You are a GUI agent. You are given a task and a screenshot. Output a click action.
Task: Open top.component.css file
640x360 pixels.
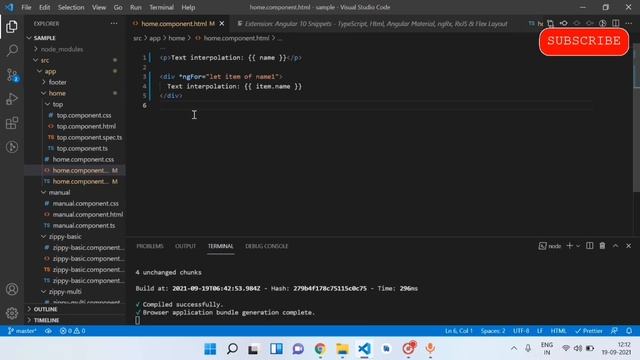(76, 115)
